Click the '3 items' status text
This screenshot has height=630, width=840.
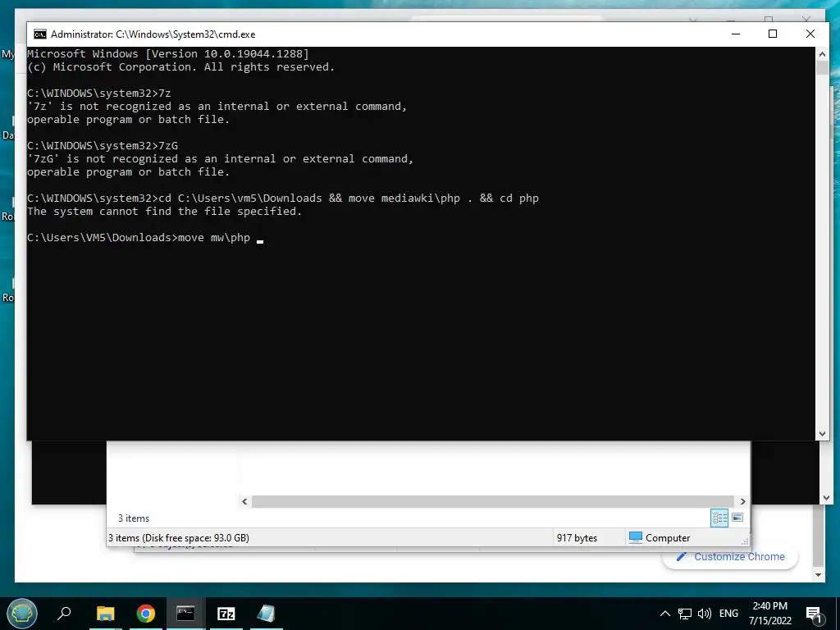coord(134,518)
